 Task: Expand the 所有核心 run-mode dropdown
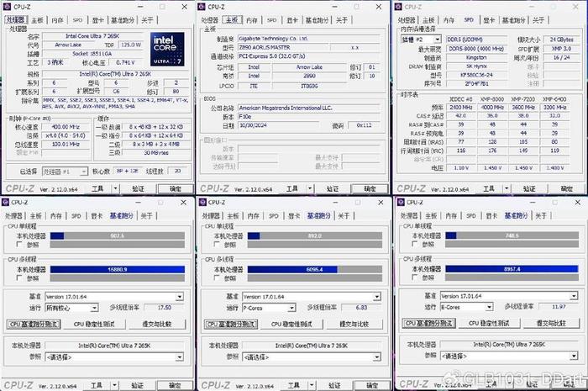[x=94, y=308]
